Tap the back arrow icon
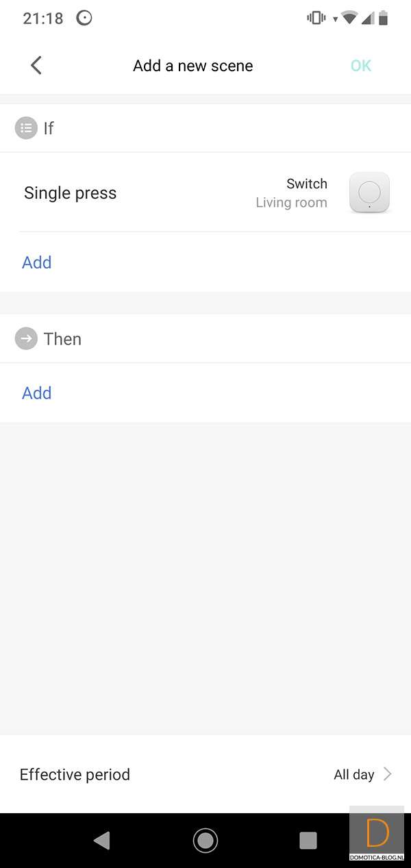Viewport: 411px width, 868px height. [x=36, y=66]
